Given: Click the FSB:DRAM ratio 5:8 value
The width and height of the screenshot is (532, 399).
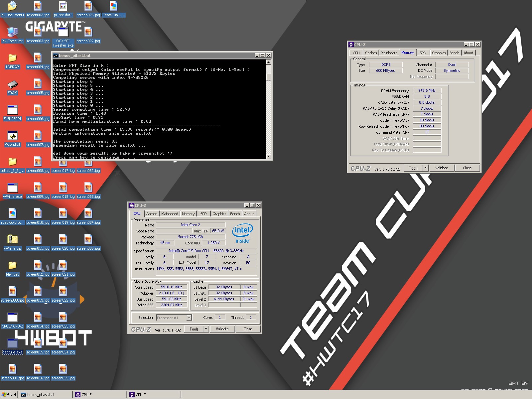Looking at the screenshot, I should (427, 96).
